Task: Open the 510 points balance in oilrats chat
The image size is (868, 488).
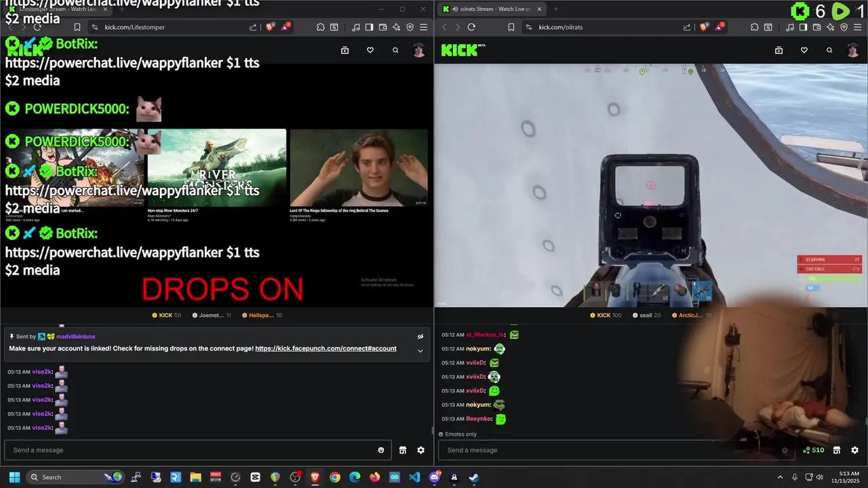Action: [x=813, y=450]
